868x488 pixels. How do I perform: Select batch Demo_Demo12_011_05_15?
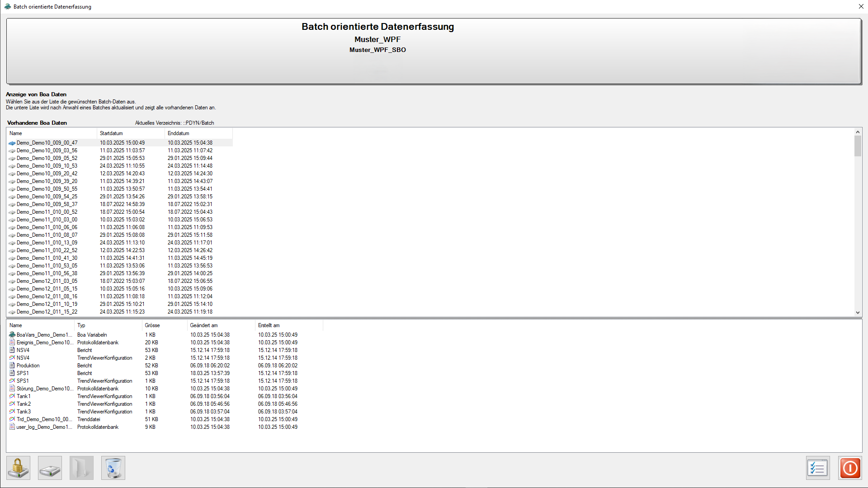click(x=120, y=289)
